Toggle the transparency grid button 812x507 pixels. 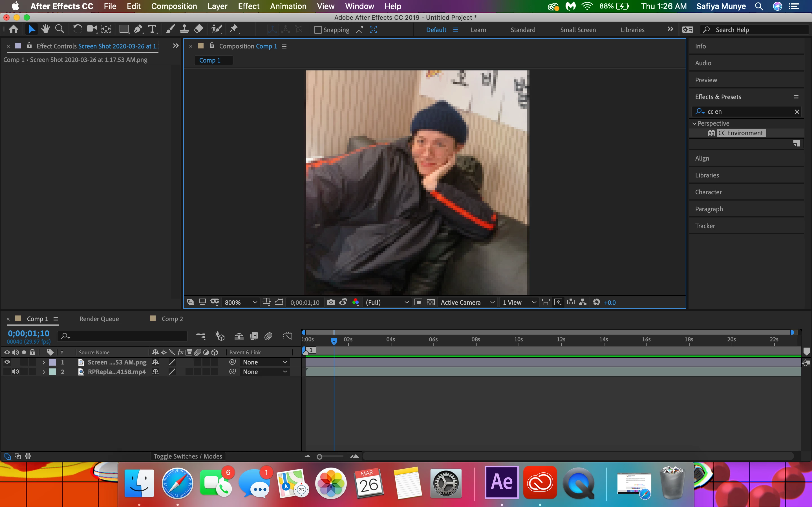(x=431, y=303)
